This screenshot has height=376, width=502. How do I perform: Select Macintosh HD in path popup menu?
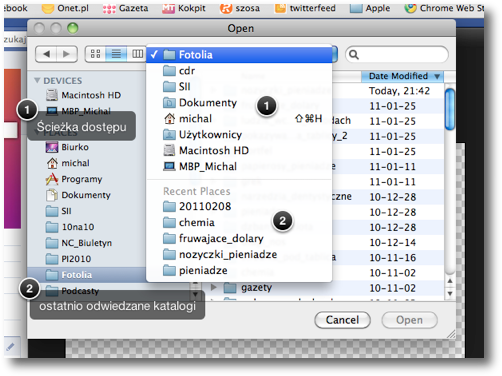point(239,151)
